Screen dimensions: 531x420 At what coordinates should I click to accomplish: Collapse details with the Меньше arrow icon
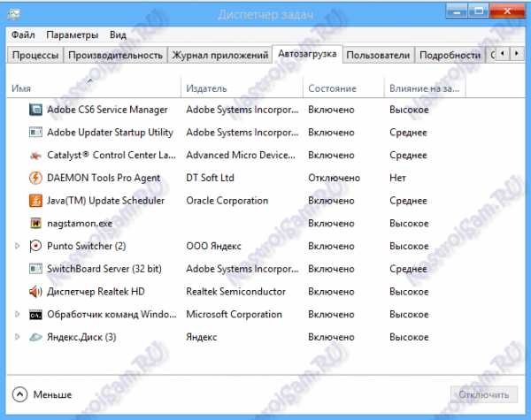[19, 394]
